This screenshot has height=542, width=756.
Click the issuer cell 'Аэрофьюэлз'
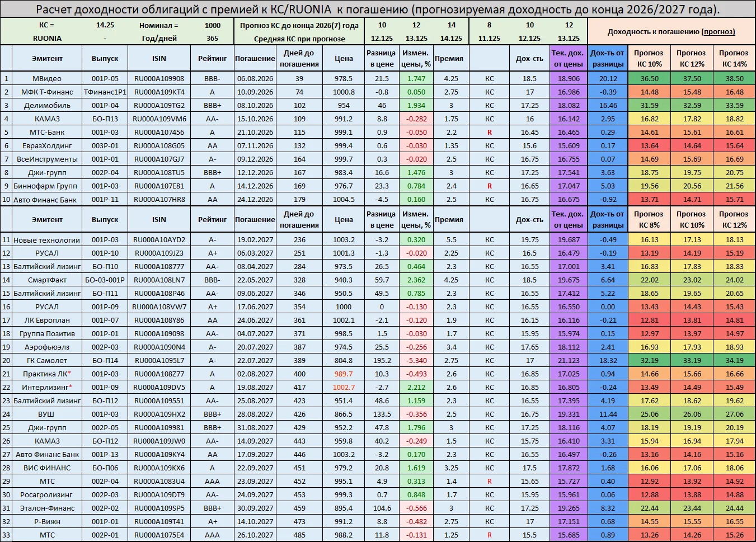point(48,347)
